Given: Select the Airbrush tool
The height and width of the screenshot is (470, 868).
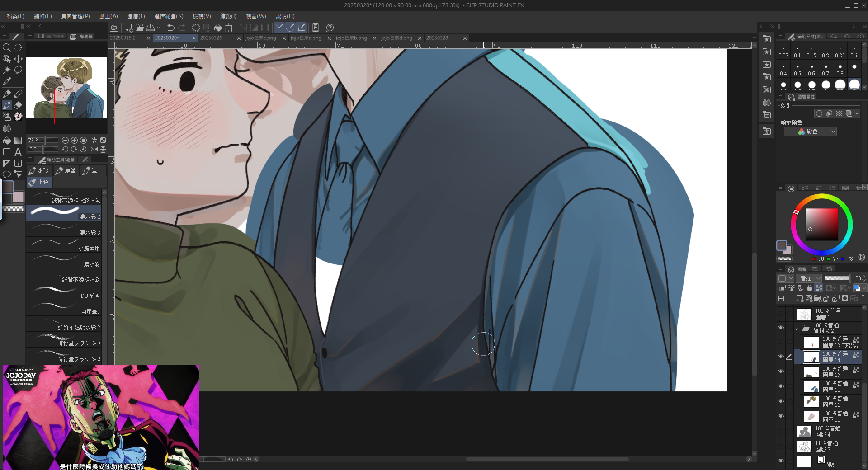Looking at the screenshot, I should pyautogui.click(x=6, y=117).
